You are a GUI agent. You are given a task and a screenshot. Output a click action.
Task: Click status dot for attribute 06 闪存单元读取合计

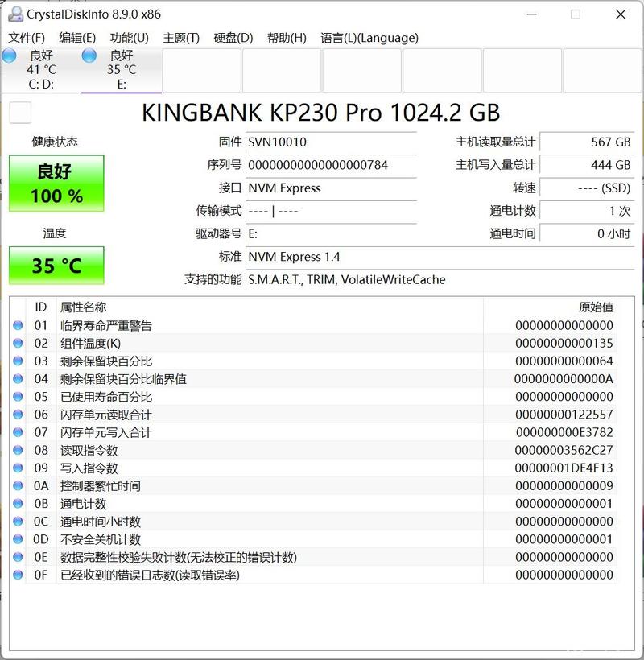[18, 415]
